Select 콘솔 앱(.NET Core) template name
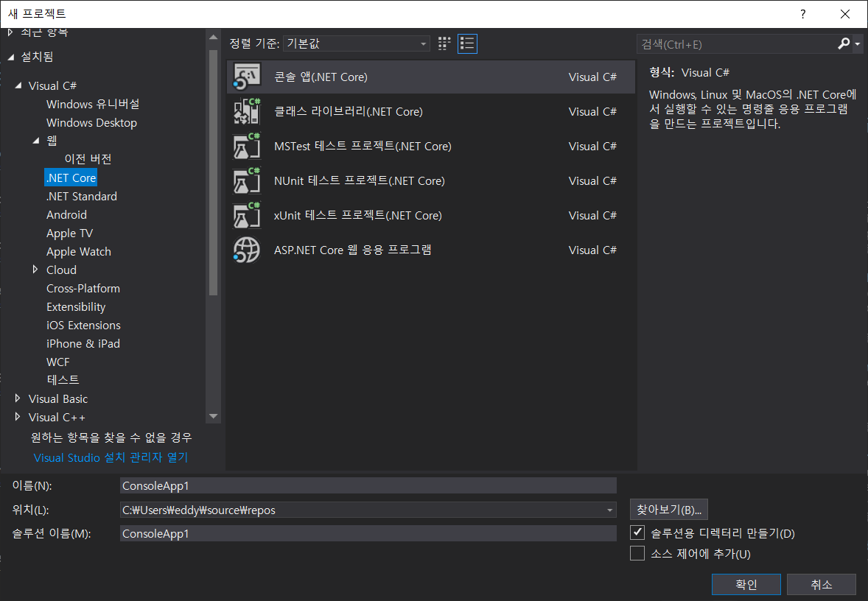This screenshot has height=601, width=868. pos(321,77)
